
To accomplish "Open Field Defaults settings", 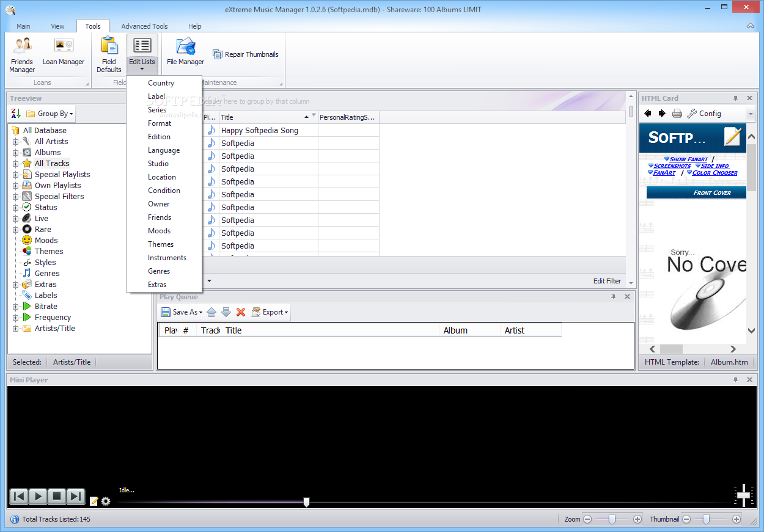I will pos(109,54).
